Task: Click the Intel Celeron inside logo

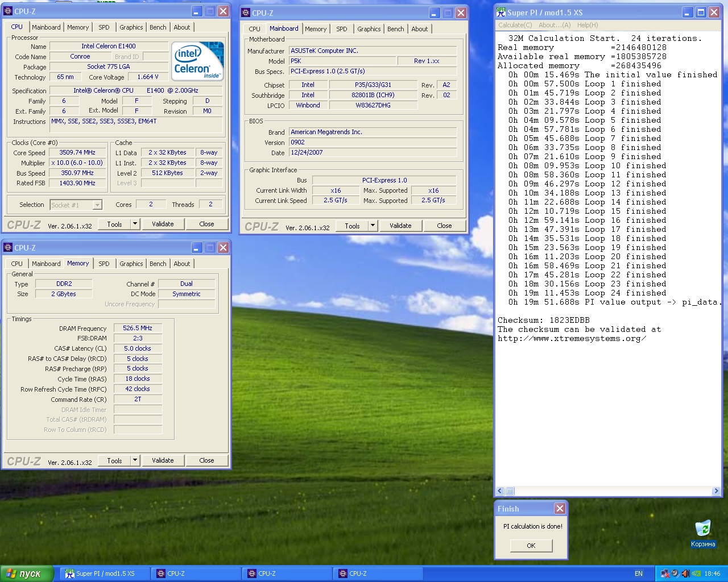Action: pyautogui.click(x=197, y=61)
